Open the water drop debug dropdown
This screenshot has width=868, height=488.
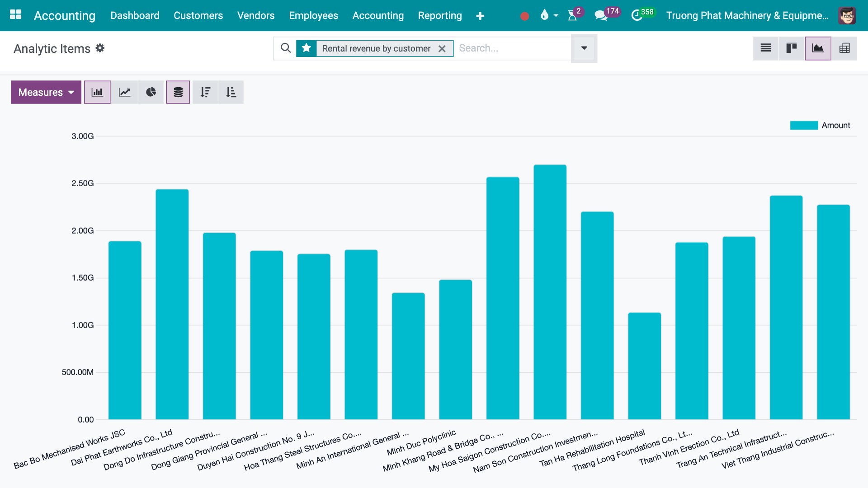(x=549, y=15)
